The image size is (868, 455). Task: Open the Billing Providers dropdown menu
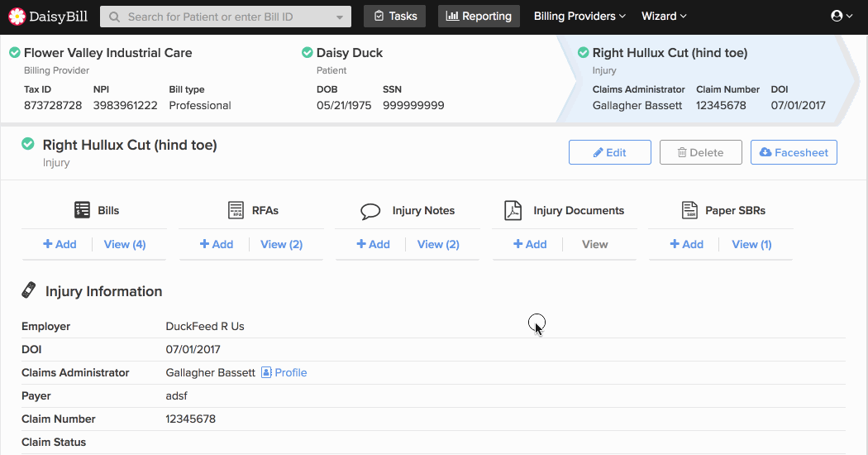pos(579,16)
